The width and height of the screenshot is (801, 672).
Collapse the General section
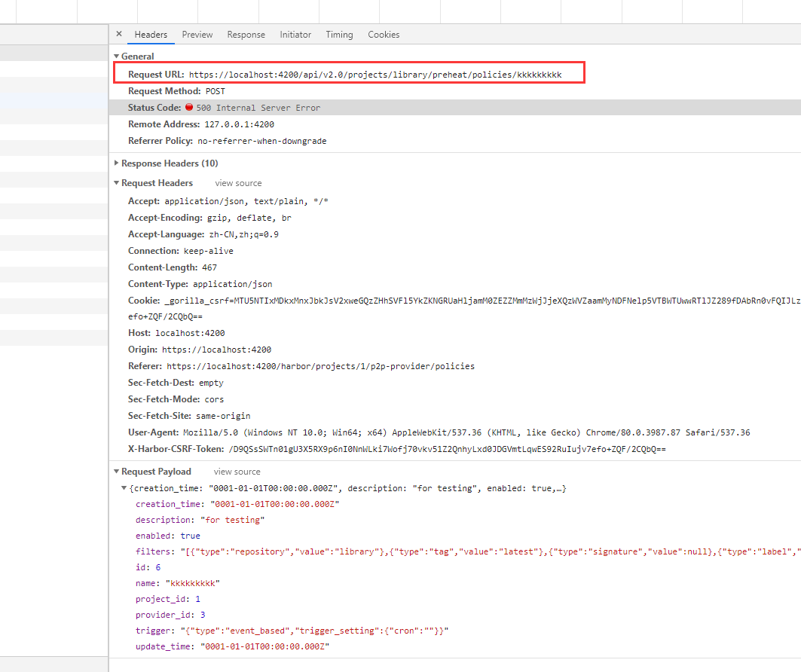(x=115, y=56)
